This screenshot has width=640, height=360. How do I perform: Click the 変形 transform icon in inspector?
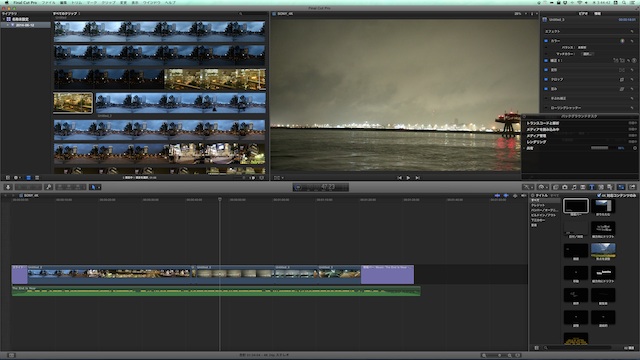[x=622, y=70]
